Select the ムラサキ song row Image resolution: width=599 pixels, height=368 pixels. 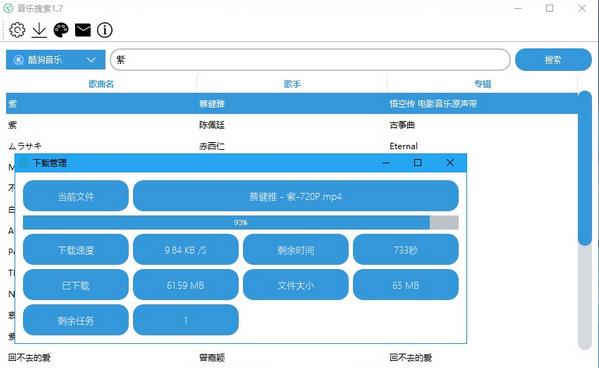pyautogui.click(x=291, y=146)
